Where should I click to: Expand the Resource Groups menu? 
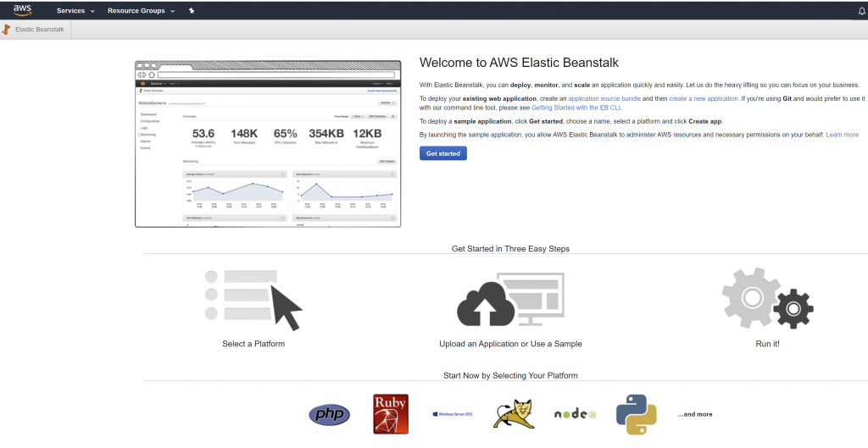point(142,10)
